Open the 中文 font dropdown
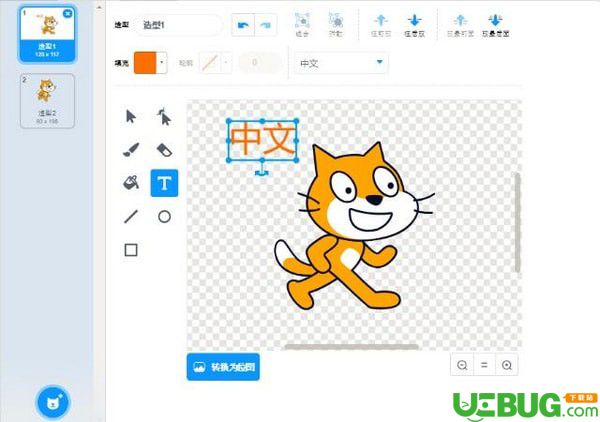 click(341, 63)
